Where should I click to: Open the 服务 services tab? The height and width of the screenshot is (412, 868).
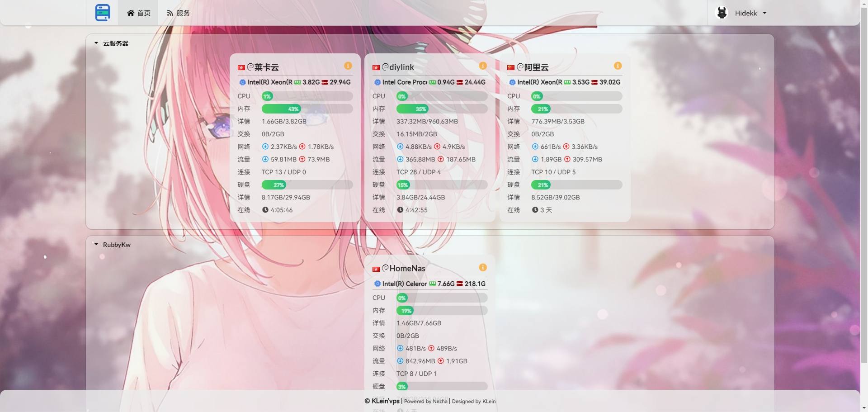click(x=178, y=13)
